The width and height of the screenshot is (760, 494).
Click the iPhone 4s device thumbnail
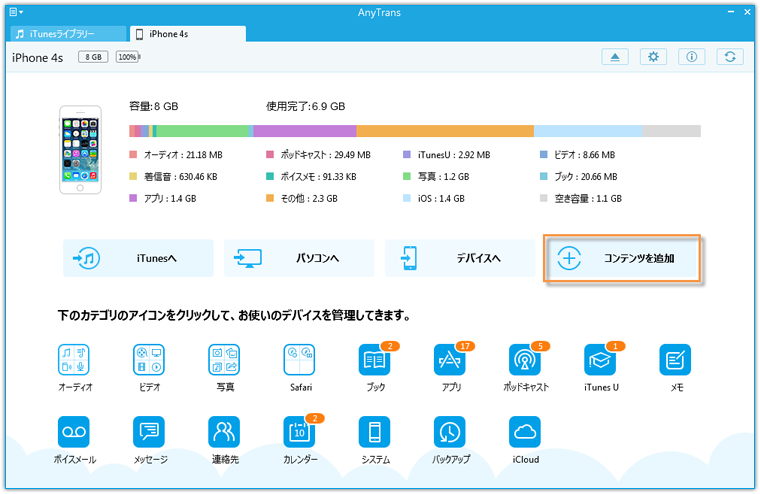[80, 150]
